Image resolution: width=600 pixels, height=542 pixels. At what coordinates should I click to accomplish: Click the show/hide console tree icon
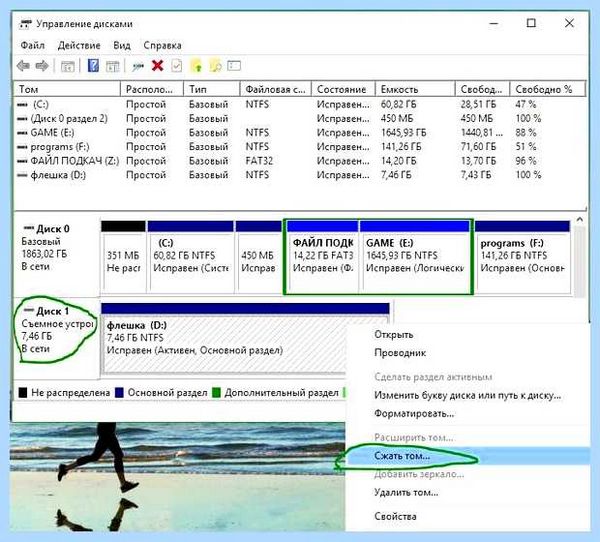tap(68, 66)
